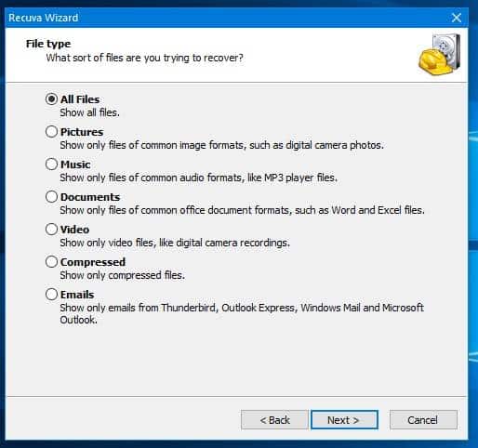The height and width of the screenshot is (448, 478).
Task: Cancel the Recuva Wizard
Action: (423, 420)
